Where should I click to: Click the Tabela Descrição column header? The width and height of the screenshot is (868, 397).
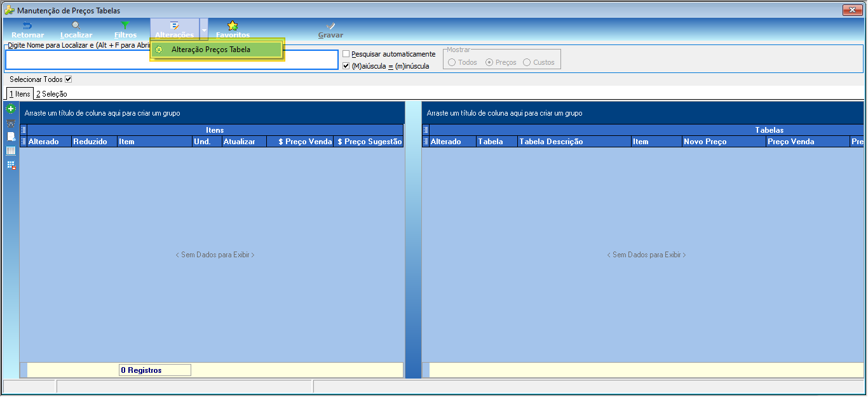click(x=574, y=142)
